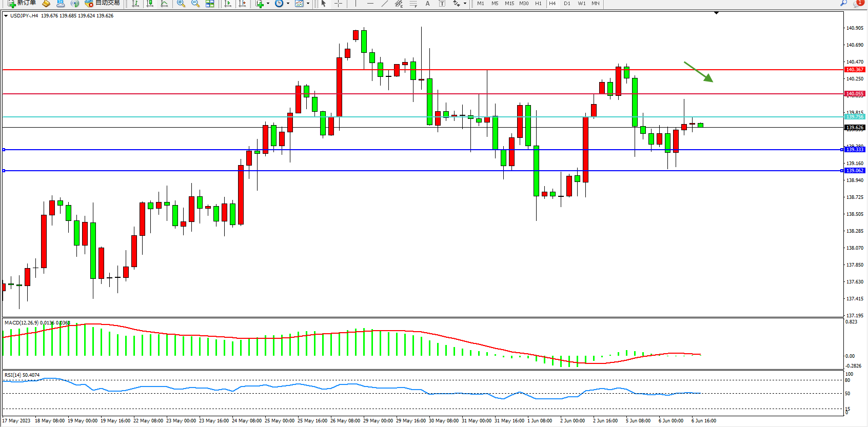Open the chart templates dropdown arrow
This screenshot has width=868, height=427.
308,4
